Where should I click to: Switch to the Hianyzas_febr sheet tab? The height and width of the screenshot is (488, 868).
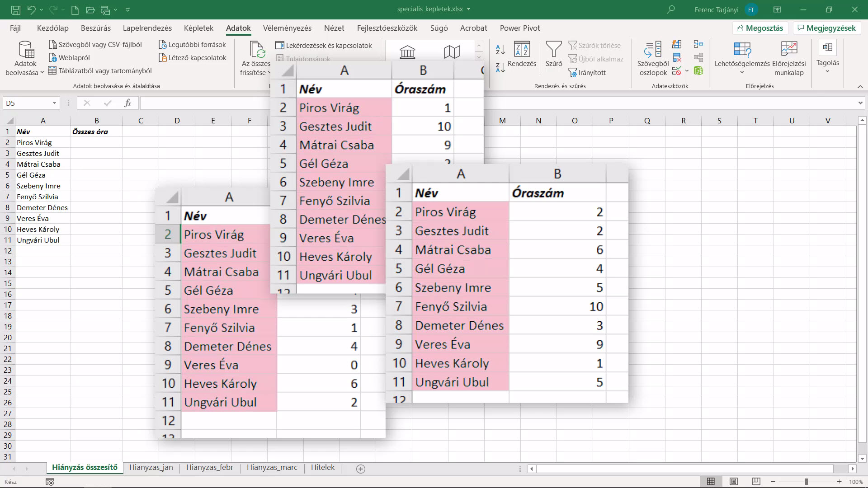click(x=209, y=468)
